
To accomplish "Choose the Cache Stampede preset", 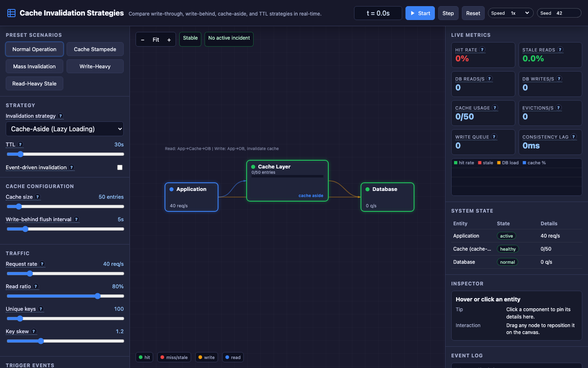I will click(95, 49).
